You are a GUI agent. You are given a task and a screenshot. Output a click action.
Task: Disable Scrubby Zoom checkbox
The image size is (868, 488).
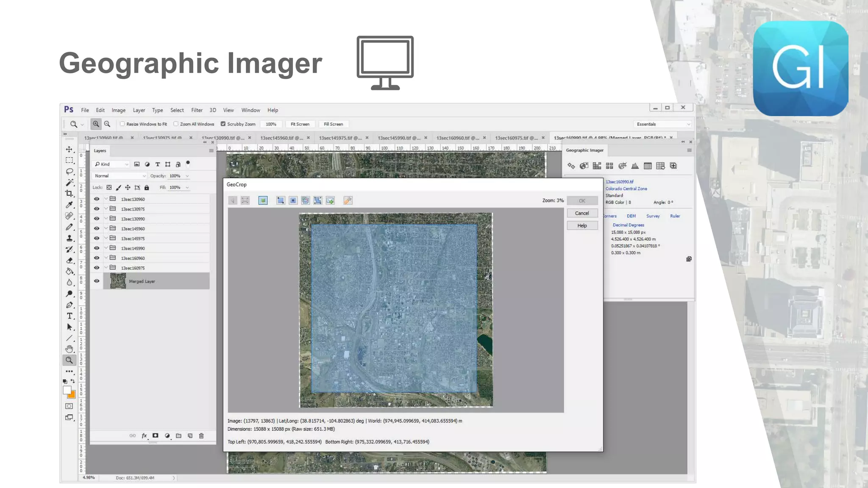(x=223, y=124)
